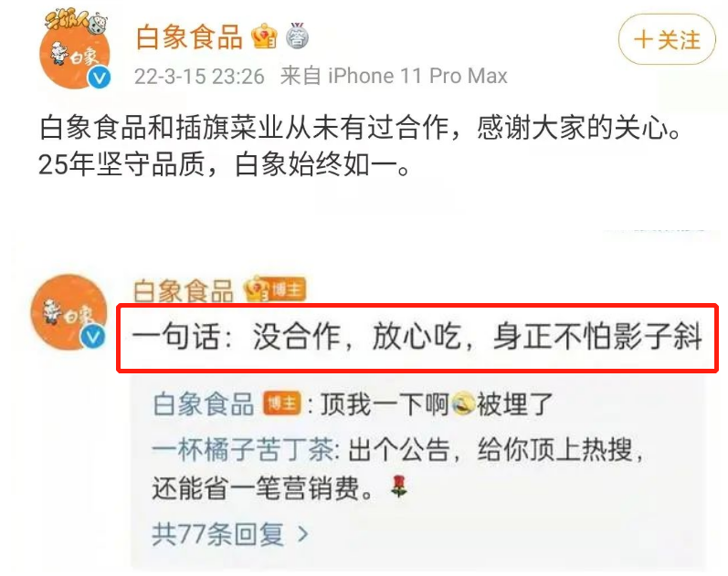Tap the crown membership icon beside 白象食品 title
This screenshot has width=728, height=576.
coord(264,37)
